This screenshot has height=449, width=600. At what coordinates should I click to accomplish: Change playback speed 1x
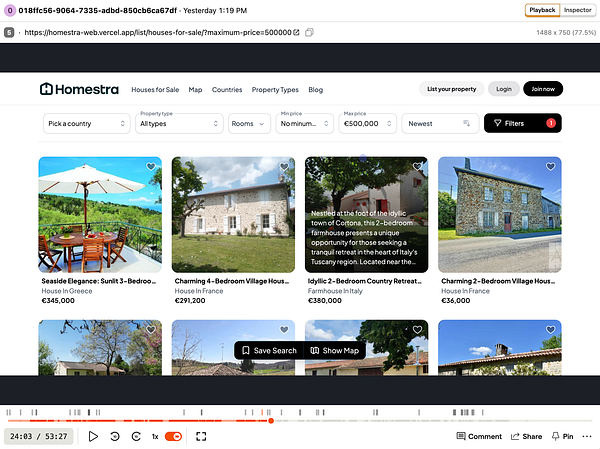click(155, 436)
